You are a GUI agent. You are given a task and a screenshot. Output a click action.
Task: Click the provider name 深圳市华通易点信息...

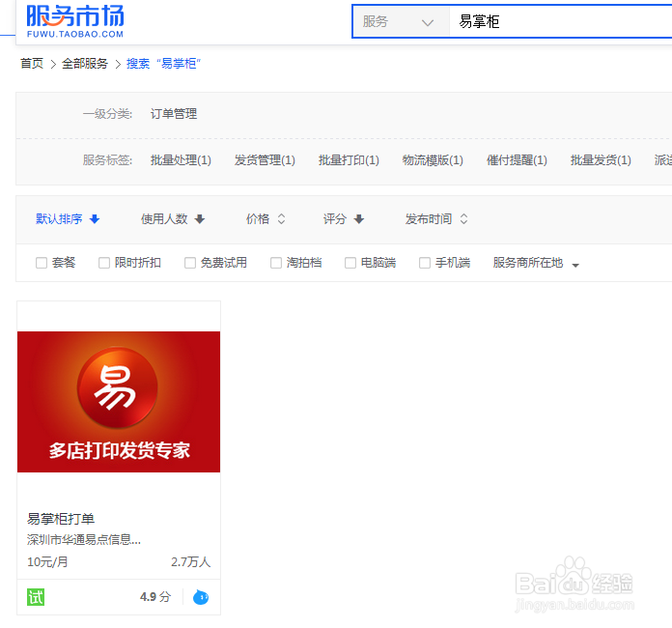point(84,540)
